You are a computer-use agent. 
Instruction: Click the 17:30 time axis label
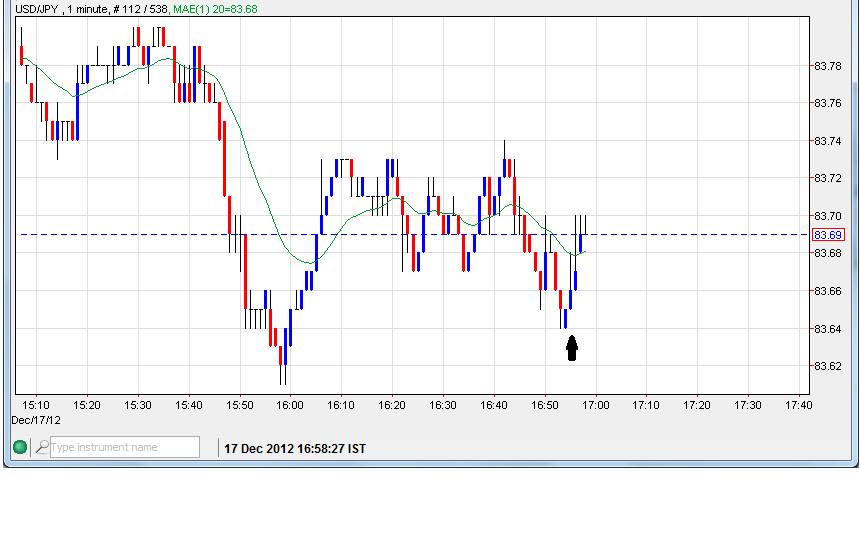[x=748, y=405]
